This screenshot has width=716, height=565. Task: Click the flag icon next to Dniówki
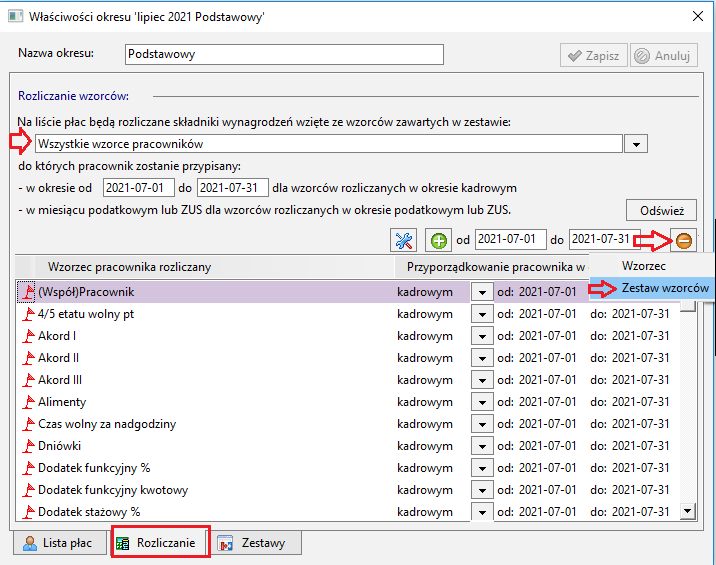28,446
